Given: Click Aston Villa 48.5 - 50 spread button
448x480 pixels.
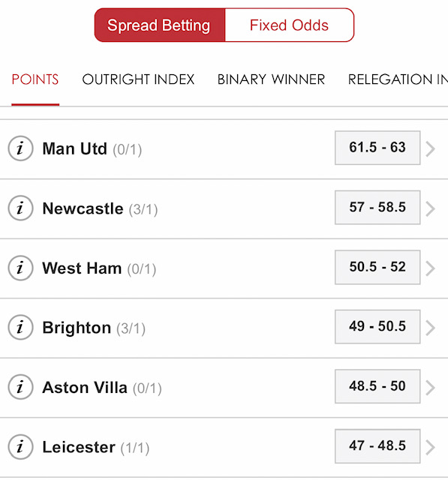Looking at the screenshot, I should pyautogui.click(x=377, y=386).
